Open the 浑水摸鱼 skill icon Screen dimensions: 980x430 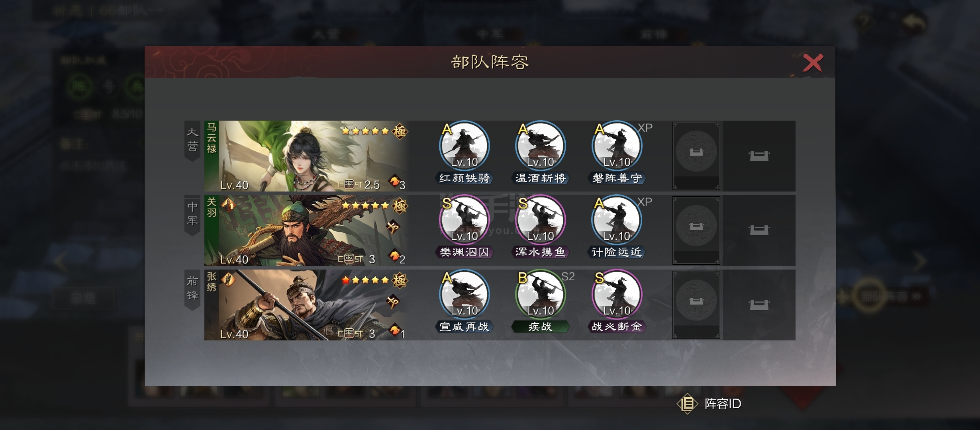tap(540, 220)
